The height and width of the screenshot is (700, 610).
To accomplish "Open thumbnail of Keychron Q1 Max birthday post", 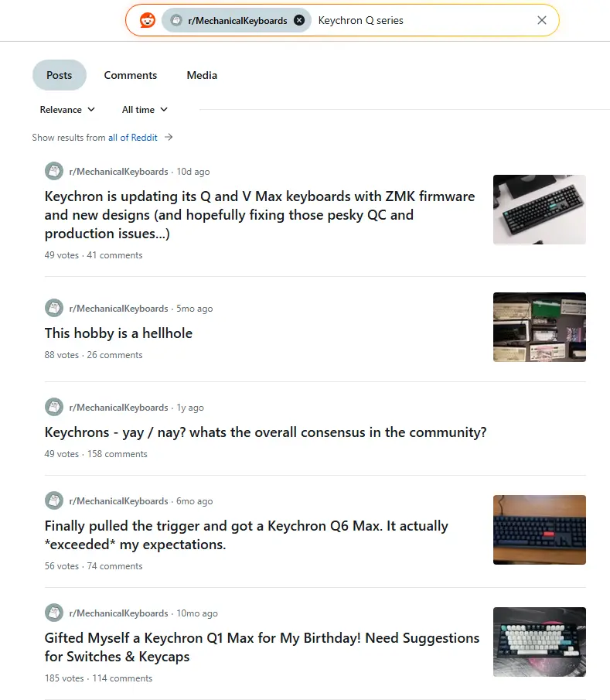I will (x=540, y=641).
